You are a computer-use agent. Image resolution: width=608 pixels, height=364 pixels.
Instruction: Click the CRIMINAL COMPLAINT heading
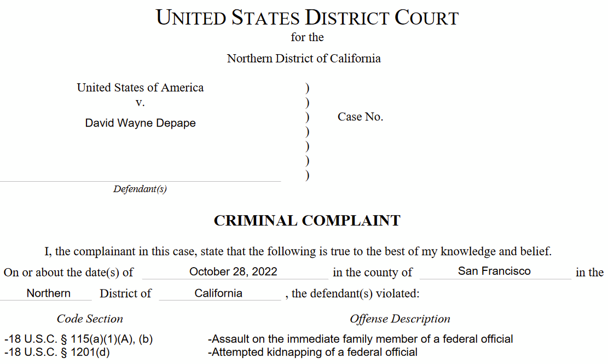(x=307, y=221)
